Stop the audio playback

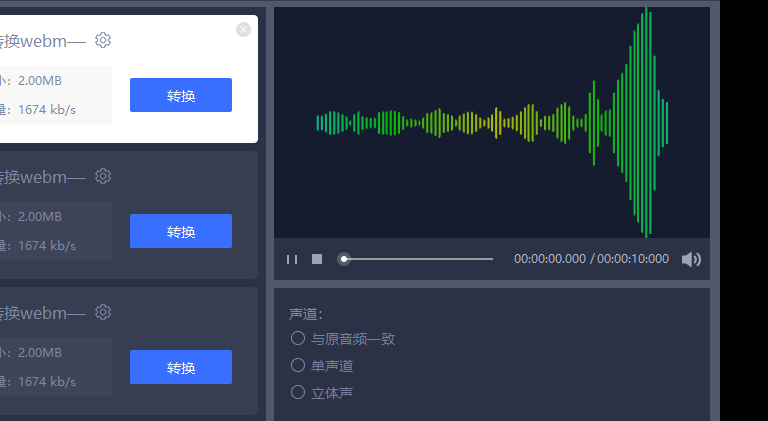(317, 259)
